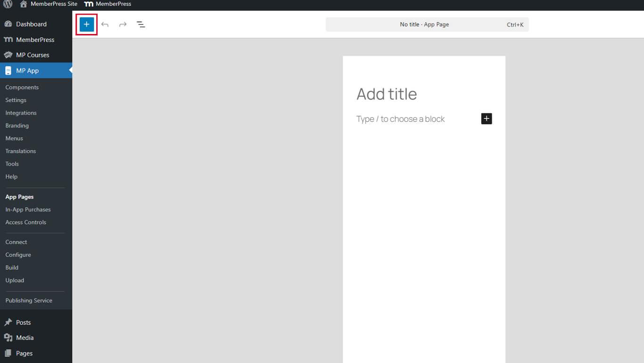The image size is (644, 363).
Task: Click the blue block inserter plus button
Action: pos(87,25)
